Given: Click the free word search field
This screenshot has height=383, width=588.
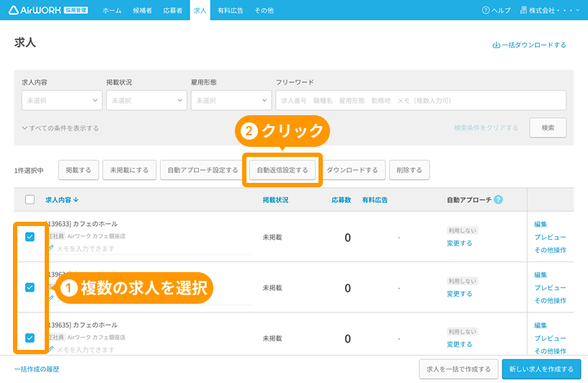Looking at the screenshot, I should point(421,101).
